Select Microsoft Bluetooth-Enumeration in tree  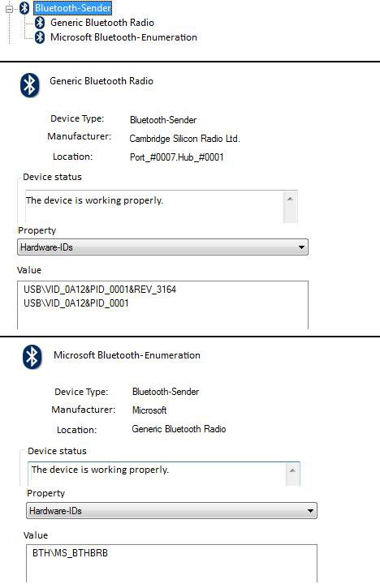tap(123, 37)
